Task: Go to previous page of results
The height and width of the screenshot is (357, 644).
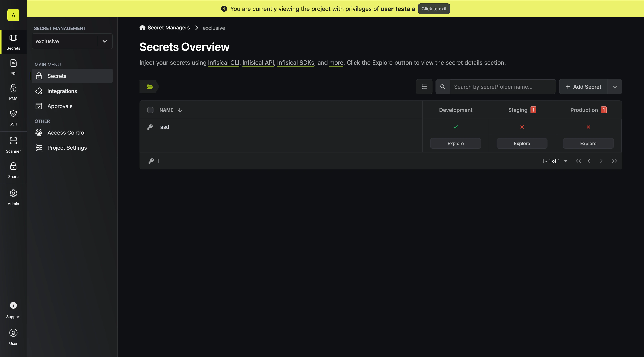Action: coord(589,161)
